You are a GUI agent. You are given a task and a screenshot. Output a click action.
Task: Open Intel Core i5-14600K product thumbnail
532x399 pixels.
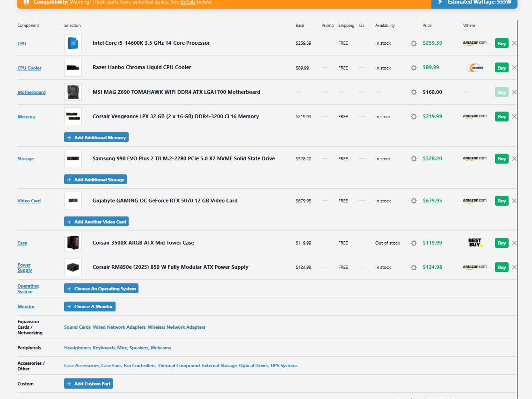pyautogui.click(x=73, y=43)
